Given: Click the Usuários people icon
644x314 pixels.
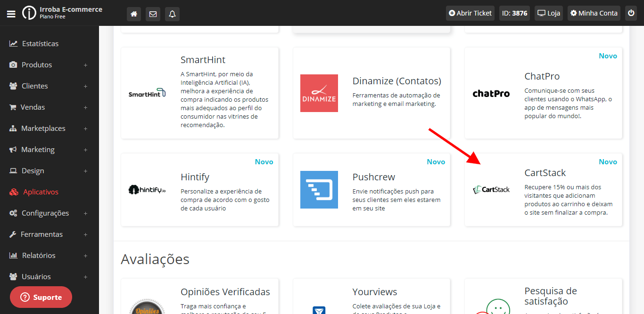Looking at the screenshot, I should tap(13, 277).
